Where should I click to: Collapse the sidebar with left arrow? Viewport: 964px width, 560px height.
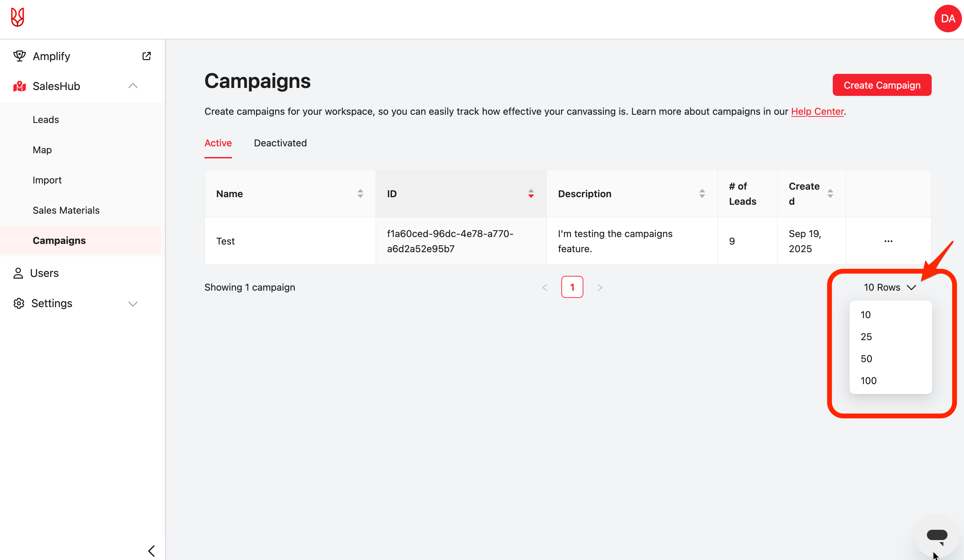pos(152,551)
